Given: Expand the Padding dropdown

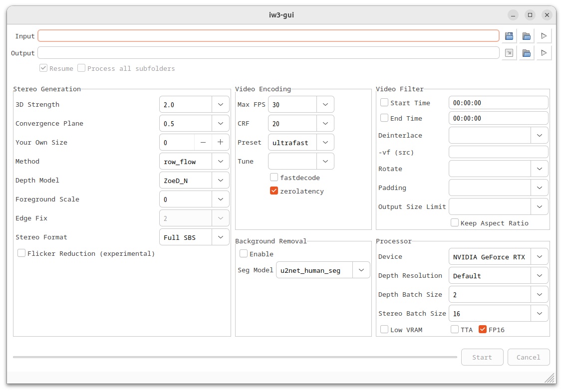Looking at the screenshot, I should point(540,188).
